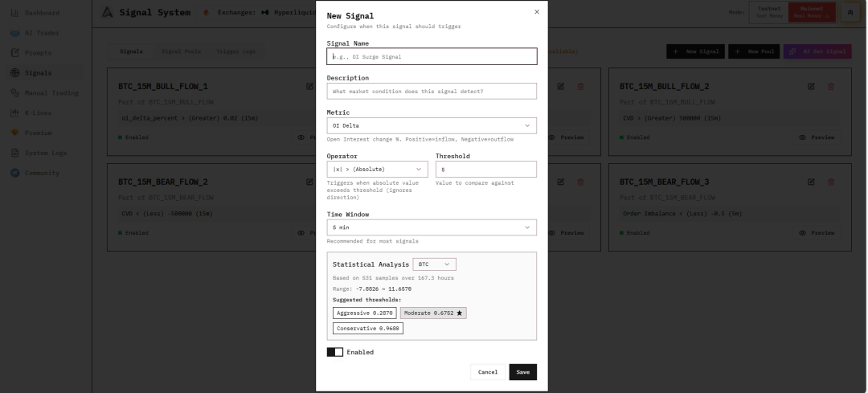The image size is (868, 393).
Task: Click the BTC_15M_BULL_FLOW_2 card title
Action: (x=665, y=86)
